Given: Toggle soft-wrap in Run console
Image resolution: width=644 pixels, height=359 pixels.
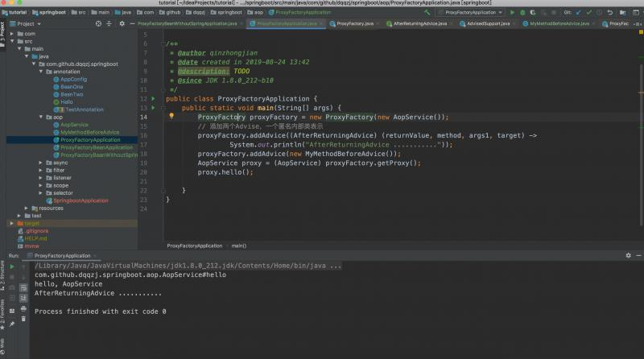Looking at the screenshot, I should (x=23, y=287).
